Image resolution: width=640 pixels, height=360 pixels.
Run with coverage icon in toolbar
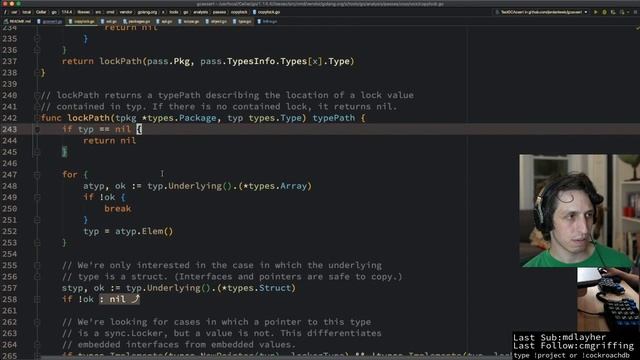(613, 12)
